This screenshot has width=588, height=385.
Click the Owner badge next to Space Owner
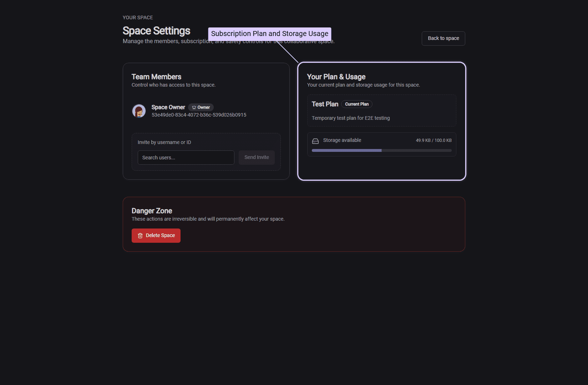point(201,107)
